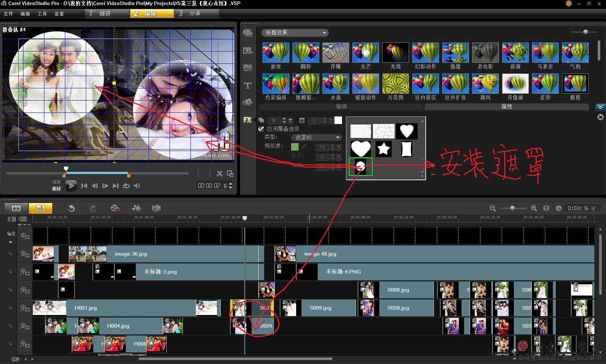Click the Play button in preview
This screenshot has width=606, height=364.
pos(71,186)
